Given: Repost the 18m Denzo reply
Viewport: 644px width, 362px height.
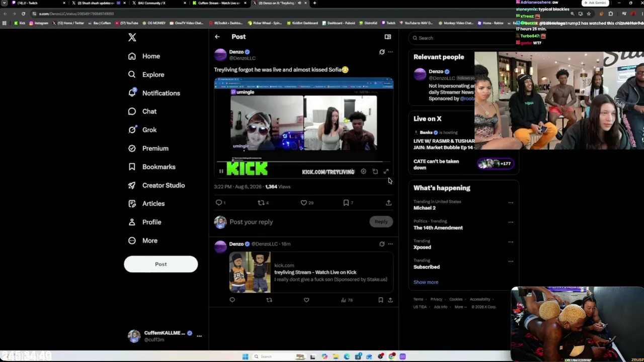Looking at the screenshot, I should [x=269, y=300].
